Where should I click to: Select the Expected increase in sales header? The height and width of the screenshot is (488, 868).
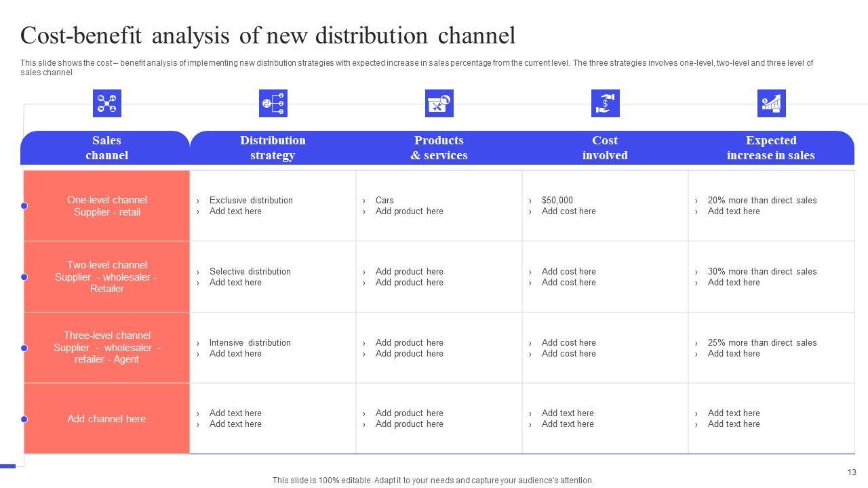[771, 148]
